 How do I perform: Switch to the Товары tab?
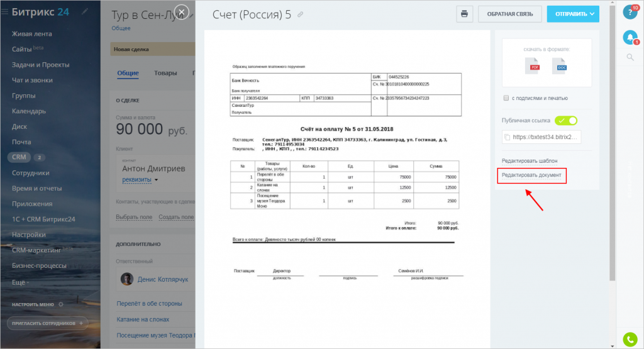click(165, 73)
